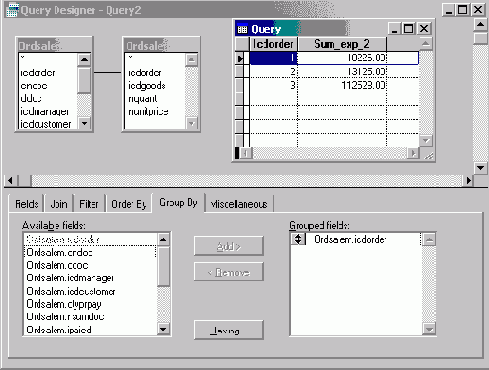Maximize the Query Designer window
489x370 pixels.
pyautogui.click(x=463, y=10)
